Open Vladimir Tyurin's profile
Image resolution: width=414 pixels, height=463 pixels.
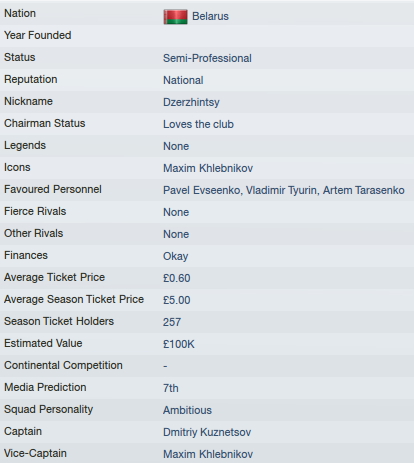pyautogui.click(x=282, y=190)
